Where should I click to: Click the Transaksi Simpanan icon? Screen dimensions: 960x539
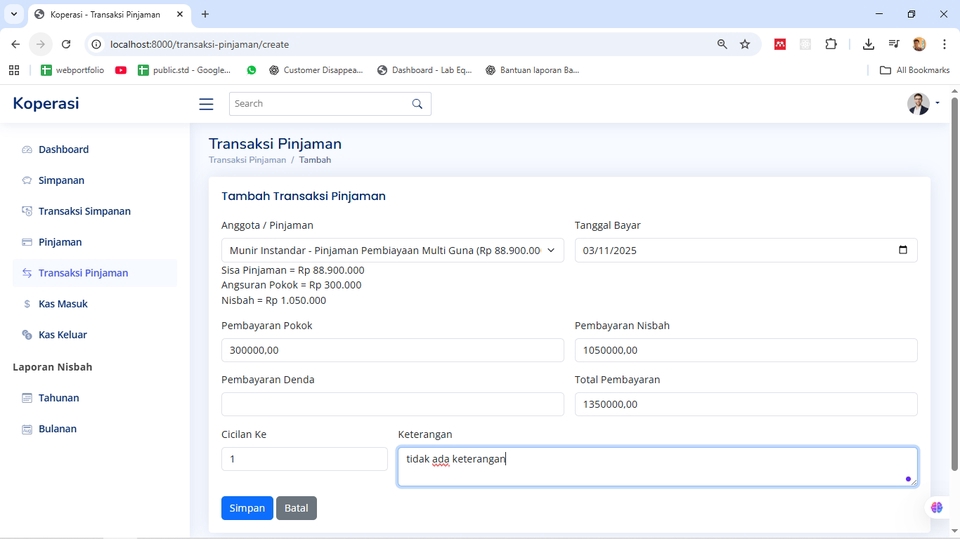click(x=27, y=211)
